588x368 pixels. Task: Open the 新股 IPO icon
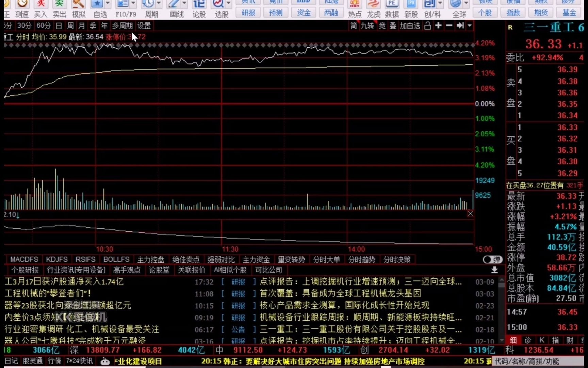(x=411, y=9)
